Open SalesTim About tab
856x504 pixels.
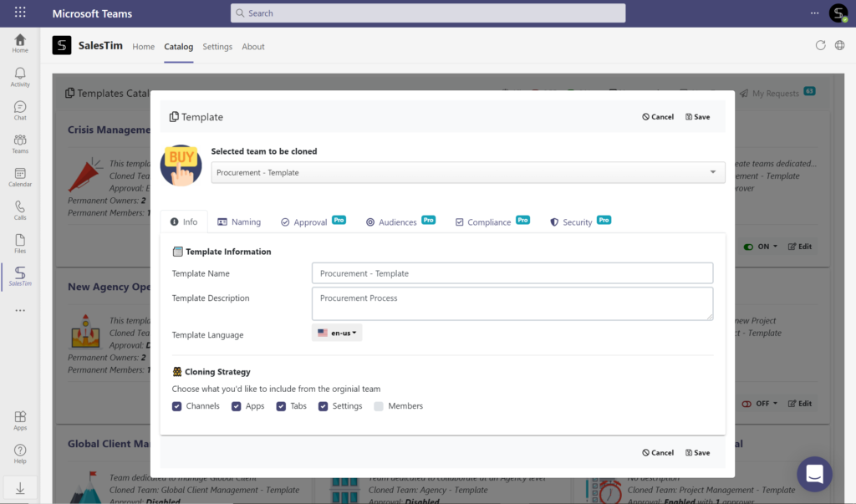[253, 47]
